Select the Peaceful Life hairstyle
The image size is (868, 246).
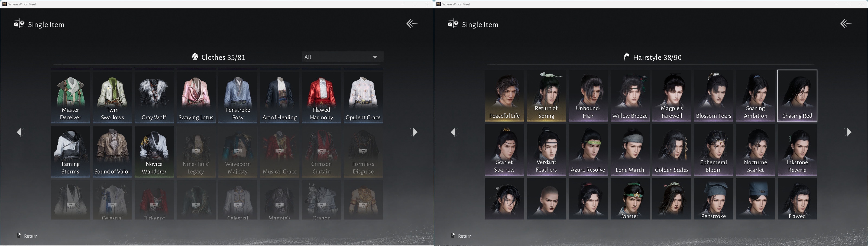point(504,96)
